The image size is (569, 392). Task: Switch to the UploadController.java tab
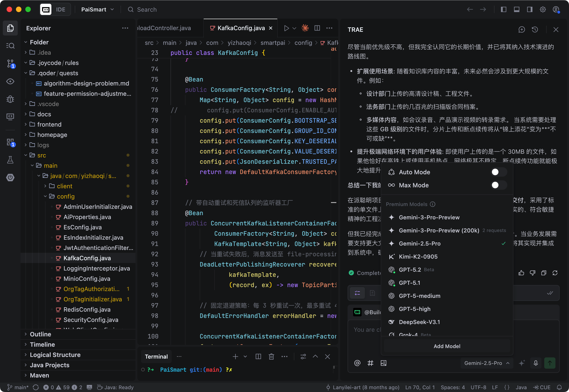[164, 28]
